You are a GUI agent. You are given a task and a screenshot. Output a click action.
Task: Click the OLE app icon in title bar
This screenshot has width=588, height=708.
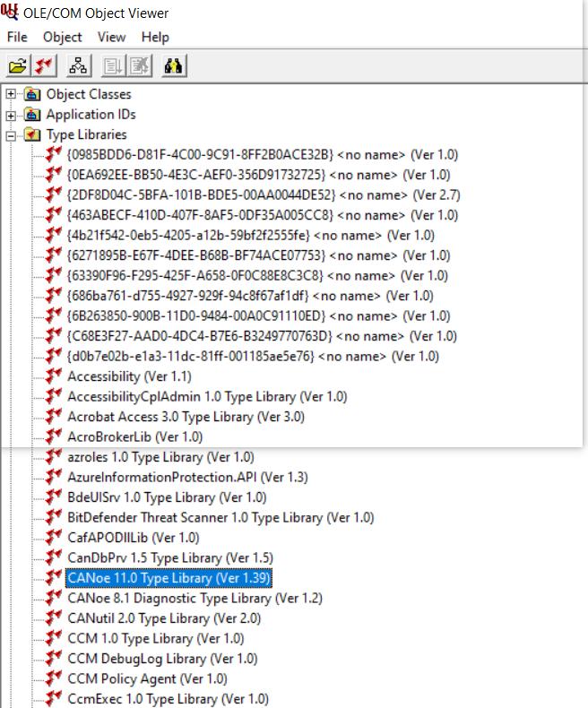click(10, 12)
